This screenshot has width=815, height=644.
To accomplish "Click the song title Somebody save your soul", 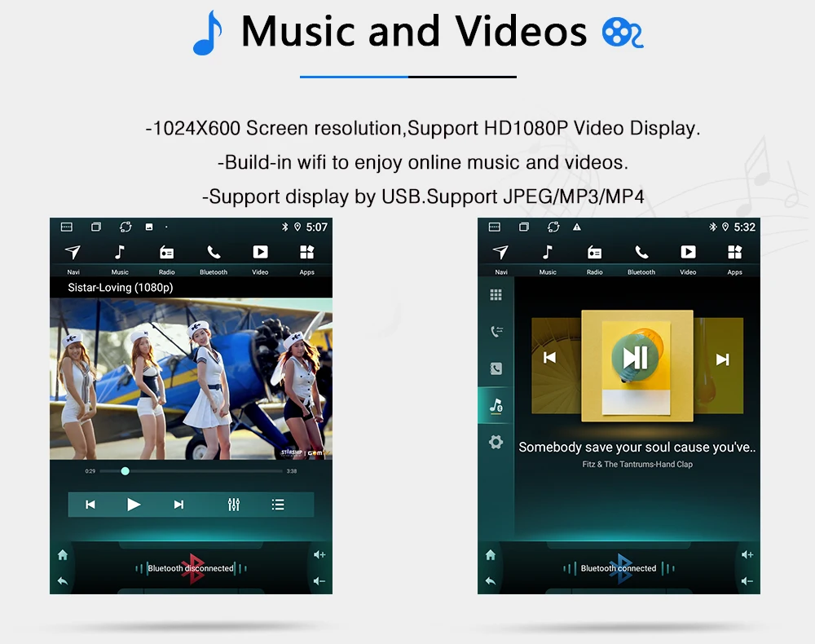I will 637,448.
